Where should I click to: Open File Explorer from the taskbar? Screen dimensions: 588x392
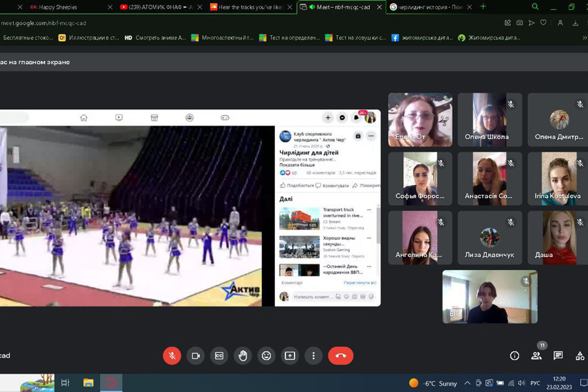[x=88, y=383]
